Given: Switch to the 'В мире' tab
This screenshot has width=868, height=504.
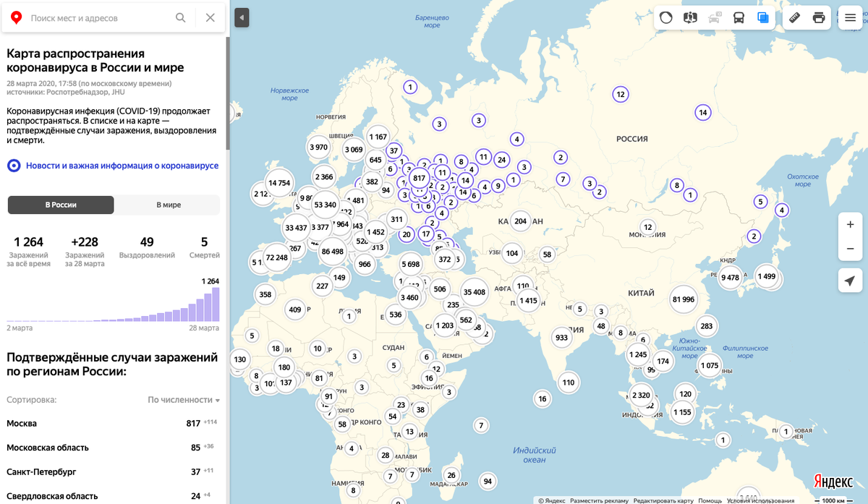Looking at the screenshot, I should coord(169,205).
